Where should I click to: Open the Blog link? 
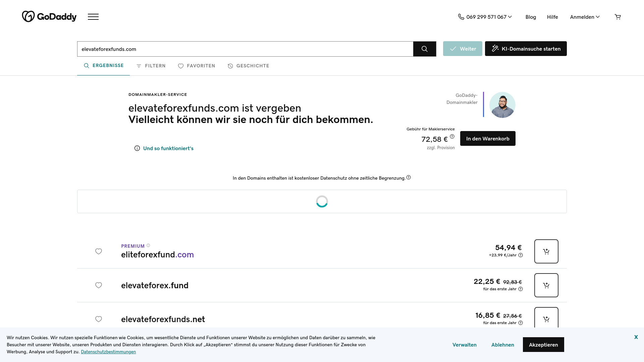[x=531, y=17]
